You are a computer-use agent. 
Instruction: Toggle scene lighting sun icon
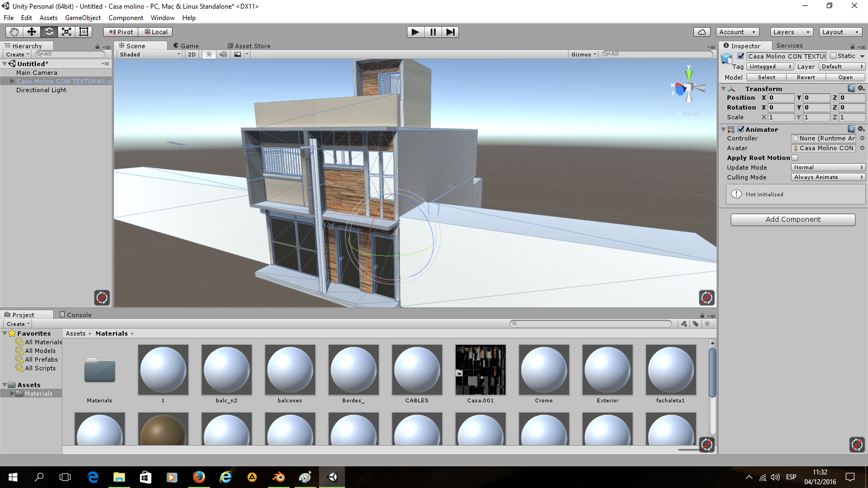[x=209, y=54]
